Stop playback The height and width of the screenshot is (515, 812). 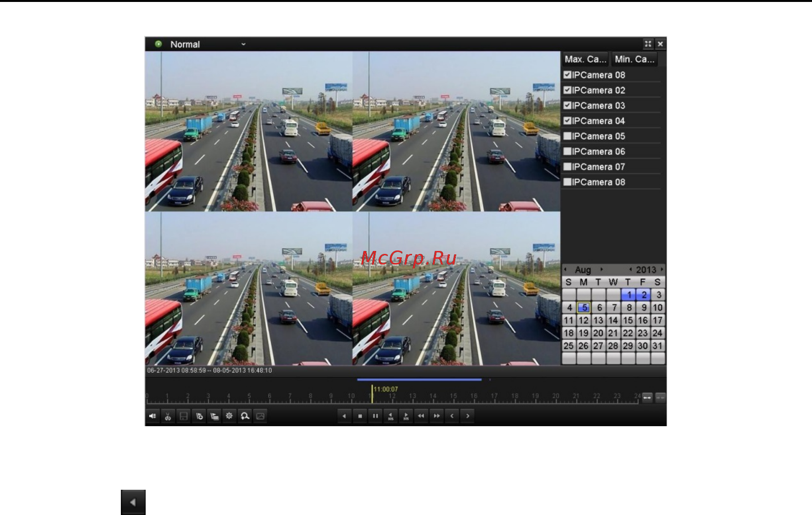(360, 416)
